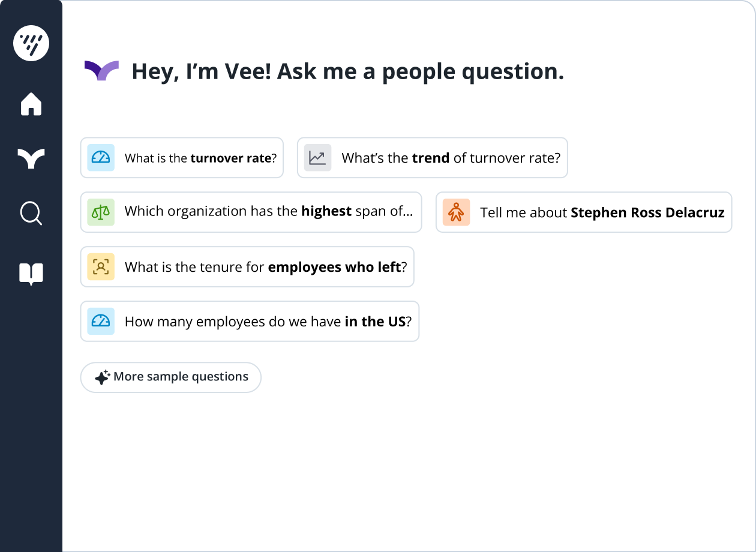Open the guidebook icon in sidebar
756x552 pixels.
31,274
